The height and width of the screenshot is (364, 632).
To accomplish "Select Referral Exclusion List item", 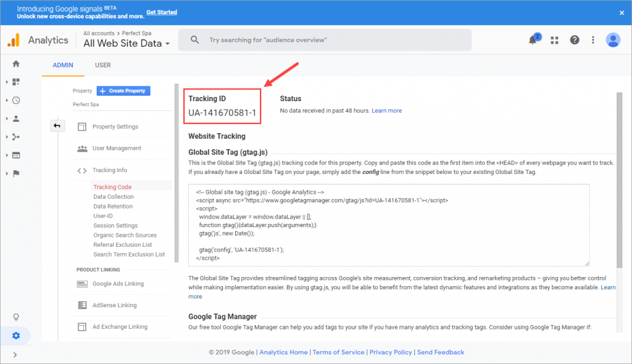I will pyautogui.click(x=123, y=245).
